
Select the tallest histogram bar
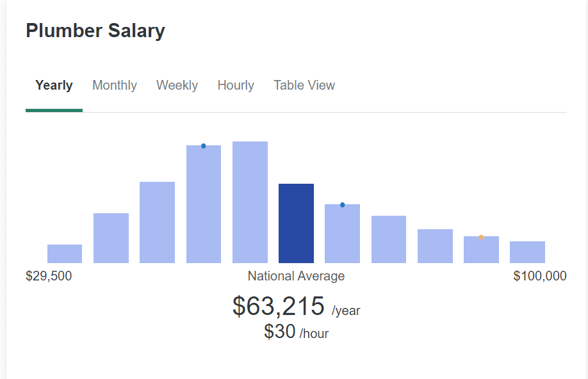tap(250, 202)
